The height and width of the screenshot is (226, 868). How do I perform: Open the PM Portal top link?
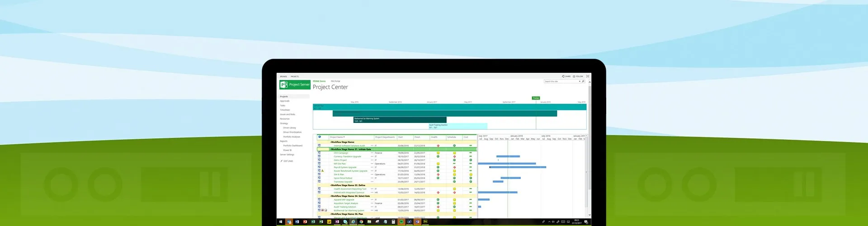[335, 81]
